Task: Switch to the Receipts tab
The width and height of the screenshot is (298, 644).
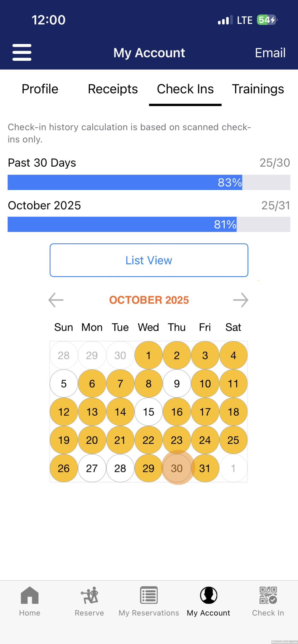Action: (x=113, y=89)
